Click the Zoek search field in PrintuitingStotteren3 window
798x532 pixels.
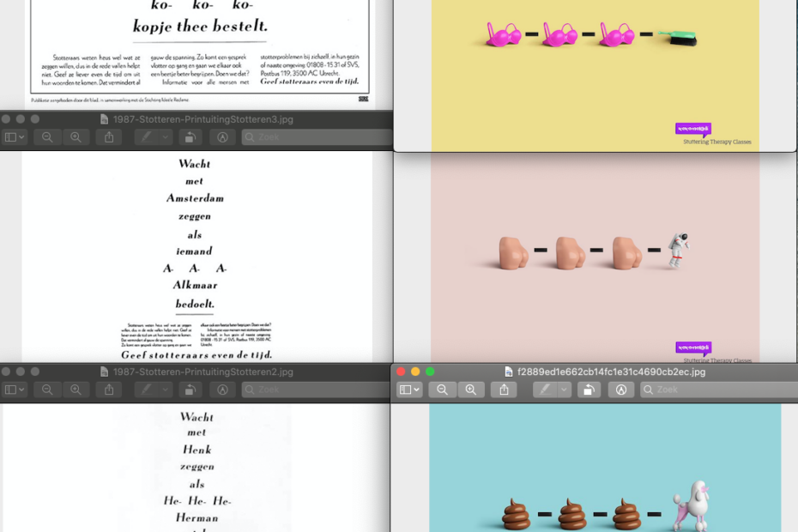[317, 137]
